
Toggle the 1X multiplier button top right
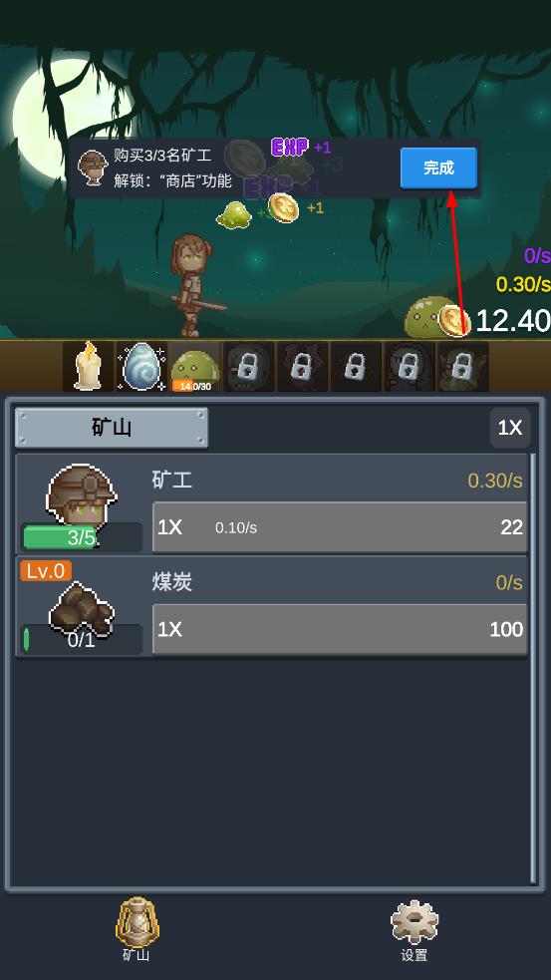coord(510,428)
